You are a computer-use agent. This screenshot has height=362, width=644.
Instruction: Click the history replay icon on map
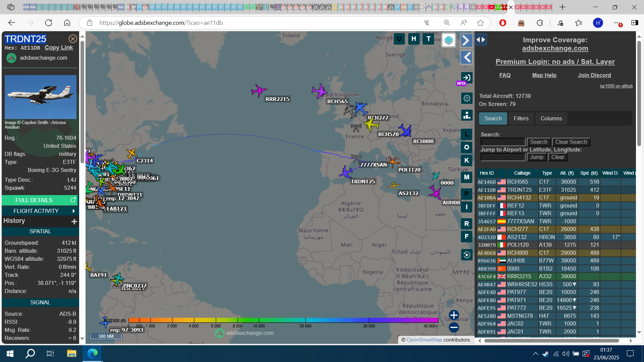point(467,255)
